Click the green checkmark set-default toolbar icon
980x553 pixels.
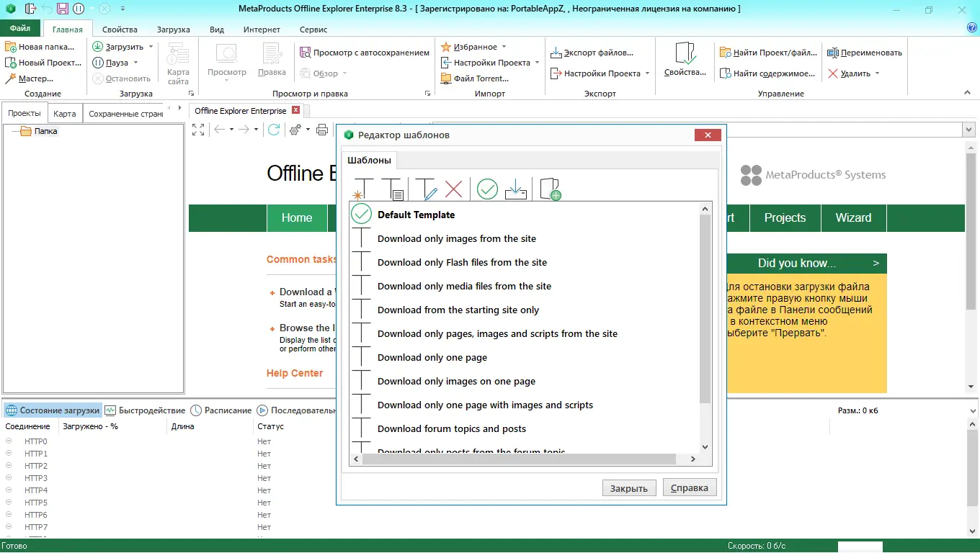coord(488,189)
